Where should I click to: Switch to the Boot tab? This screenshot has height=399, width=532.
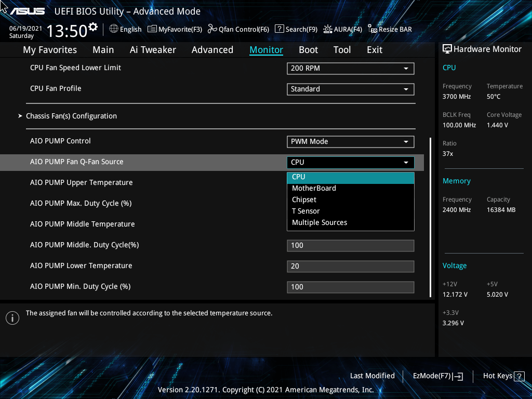pyautogui.click(x=308, y=49)
